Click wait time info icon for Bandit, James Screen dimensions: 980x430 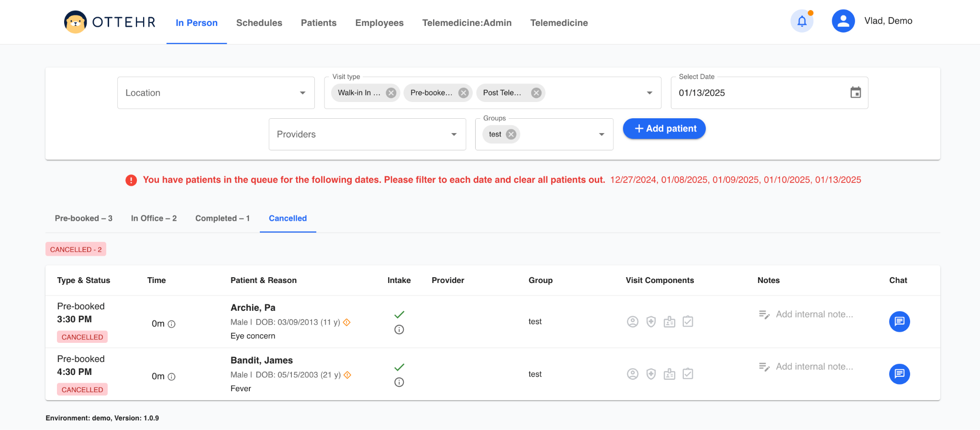172,377
